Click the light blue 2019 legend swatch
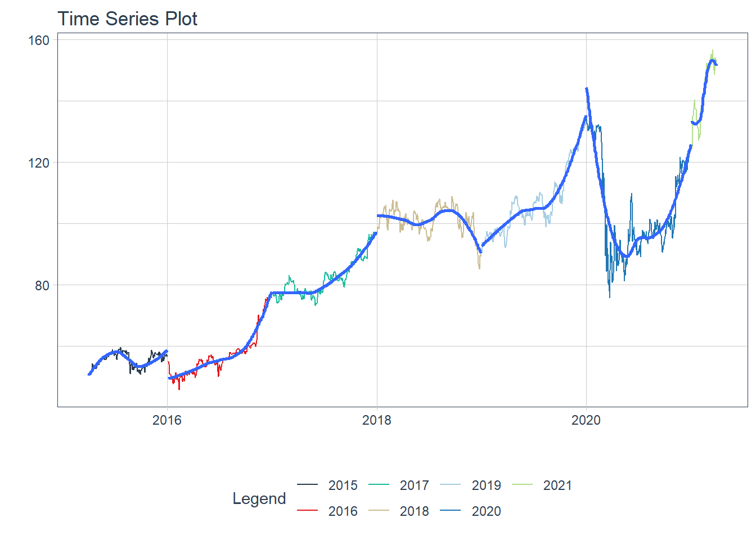 (451, 485)
